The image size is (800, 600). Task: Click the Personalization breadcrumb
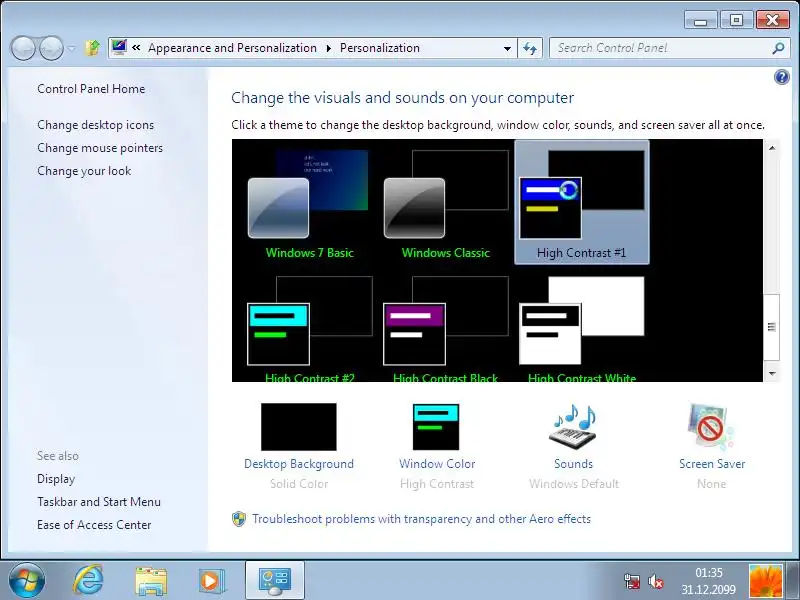pyautogui.click(x=380, y=48)
